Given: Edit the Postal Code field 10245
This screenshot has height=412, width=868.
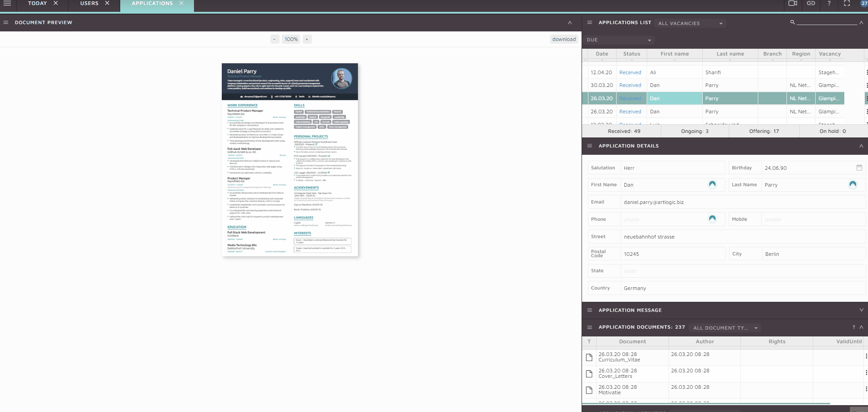Looking at the screenshot, I should [x=673, y=254].
